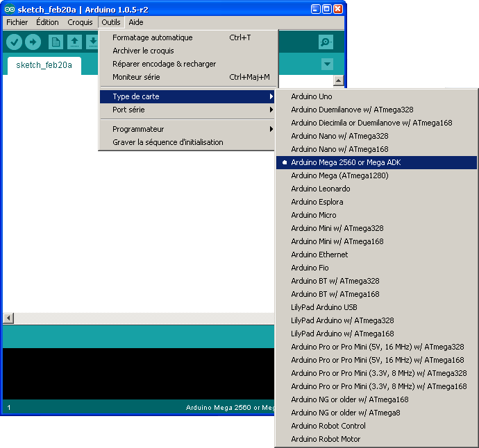Expand the Type de carte submenu
Screen dimensions: 479x448
187,96
